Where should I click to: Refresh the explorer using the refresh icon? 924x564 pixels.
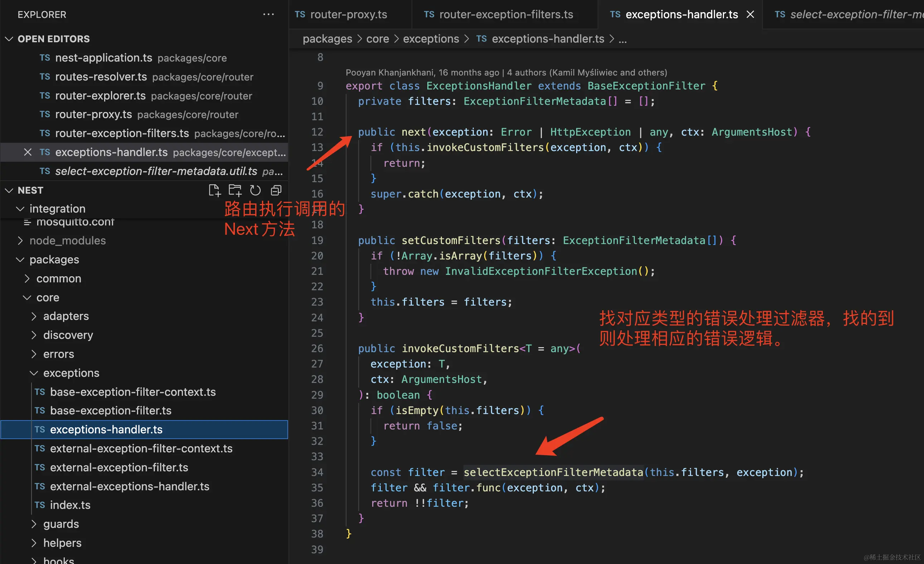pyautogui.click(x=256, y=190)
